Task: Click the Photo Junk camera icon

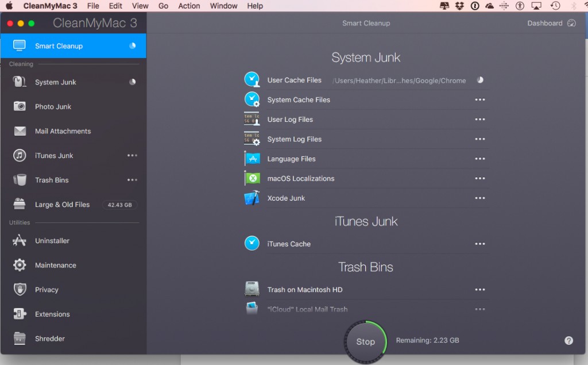Action: [x=20, y=106]
